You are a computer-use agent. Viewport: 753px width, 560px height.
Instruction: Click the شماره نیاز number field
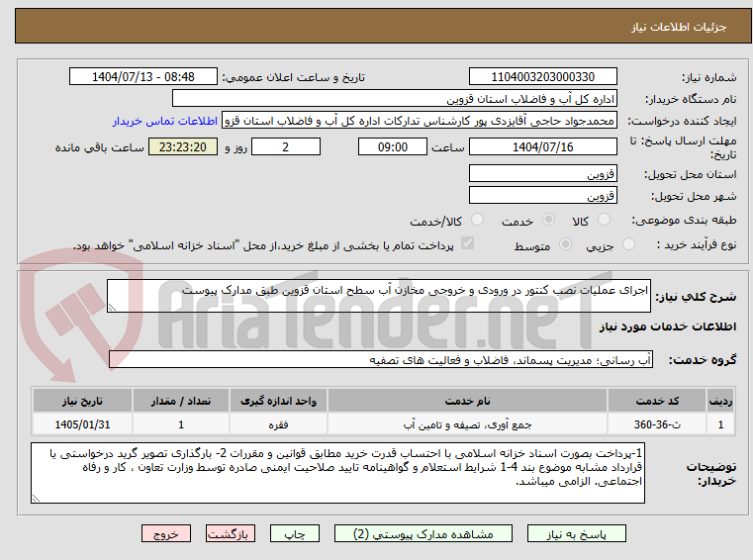[542, 76]
